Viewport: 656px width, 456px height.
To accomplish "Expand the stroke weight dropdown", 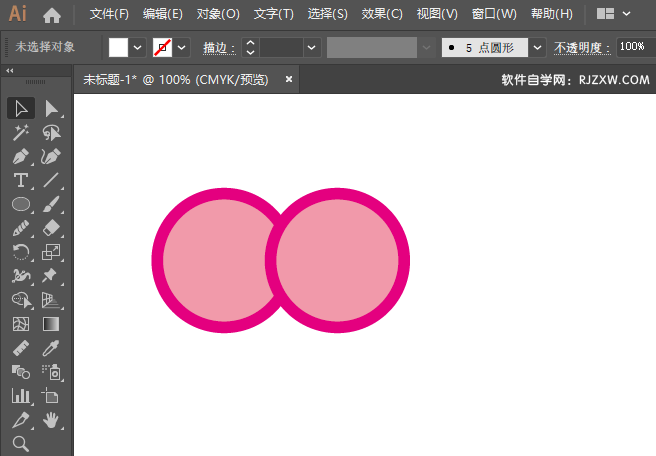I will point(312,47).
